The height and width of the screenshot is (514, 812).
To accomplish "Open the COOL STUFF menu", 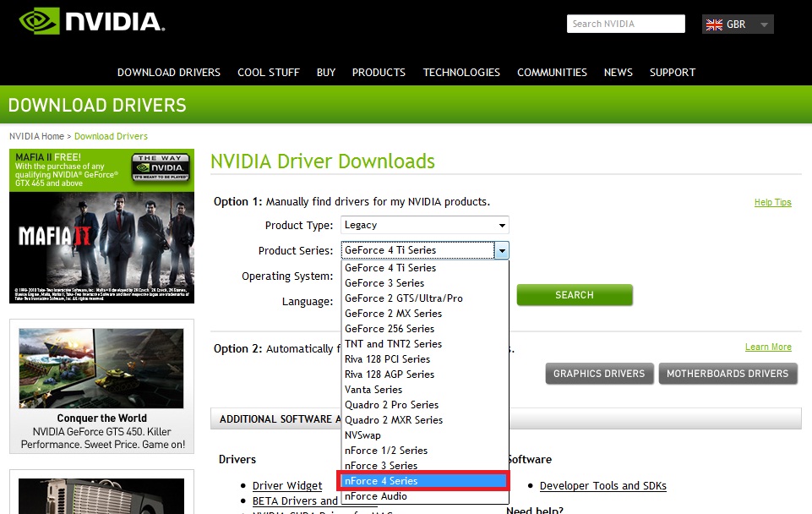I will coord(268,73).
